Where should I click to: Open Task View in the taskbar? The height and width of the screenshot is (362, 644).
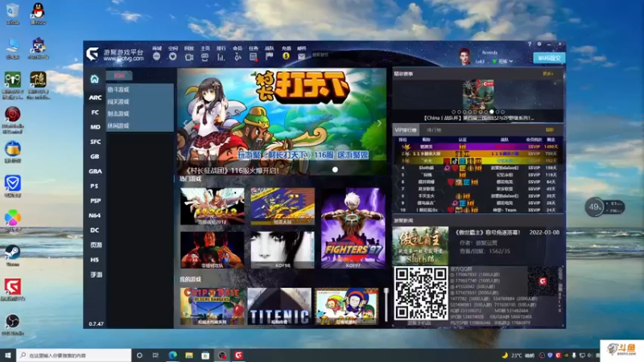click(x=155, y=355)
